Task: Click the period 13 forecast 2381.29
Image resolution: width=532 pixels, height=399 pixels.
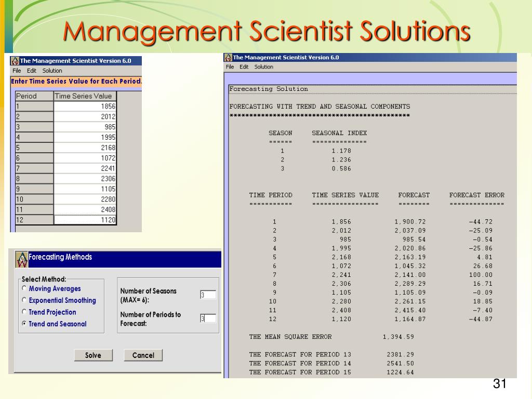Action: pyautogui.click(x=401, y=354)
